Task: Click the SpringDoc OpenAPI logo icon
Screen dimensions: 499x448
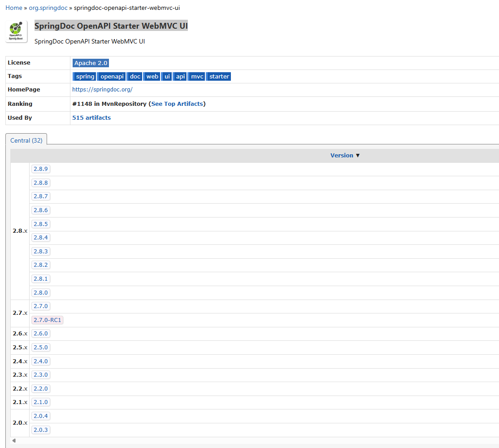Action: (x=17, y=31)
